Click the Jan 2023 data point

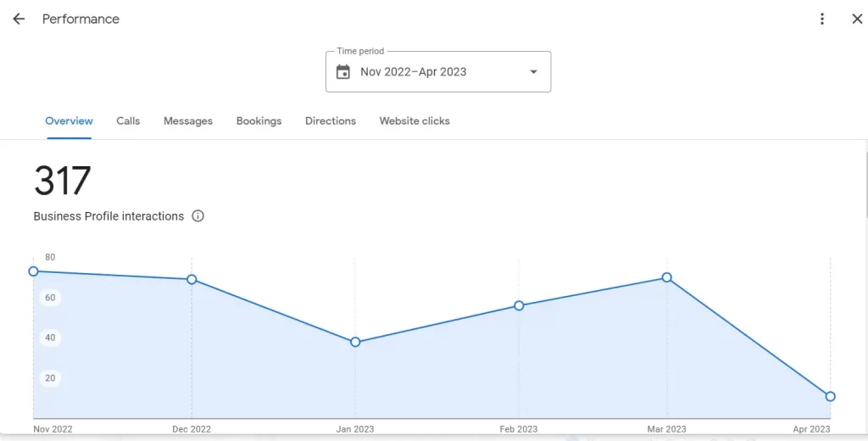tap(355, 342)
